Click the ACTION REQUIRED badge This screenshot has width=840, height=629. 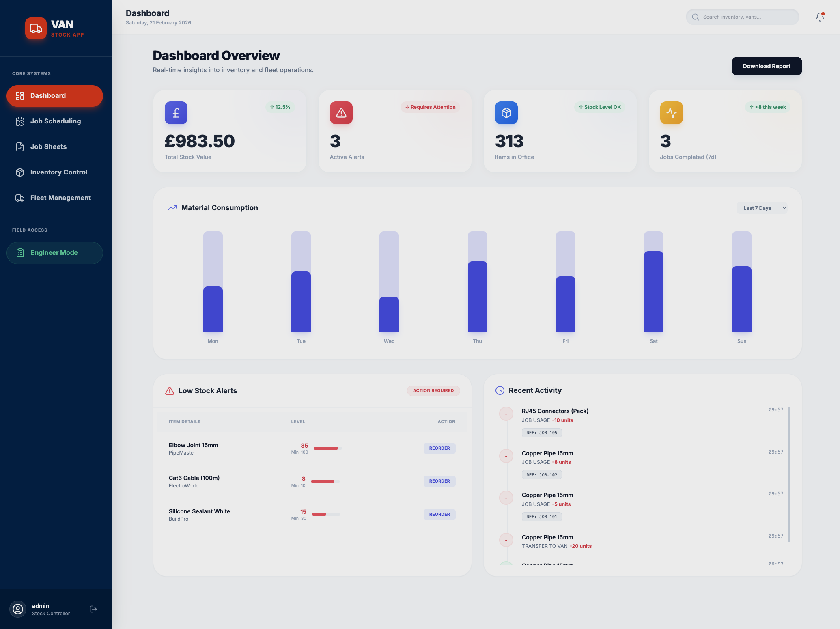pos(433,390)
